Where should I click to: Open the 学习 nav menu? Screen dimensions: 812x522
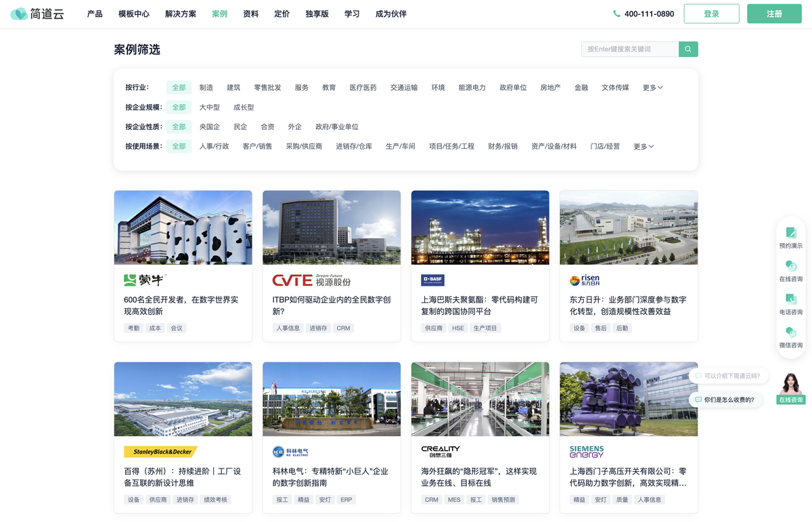[352, 14]
